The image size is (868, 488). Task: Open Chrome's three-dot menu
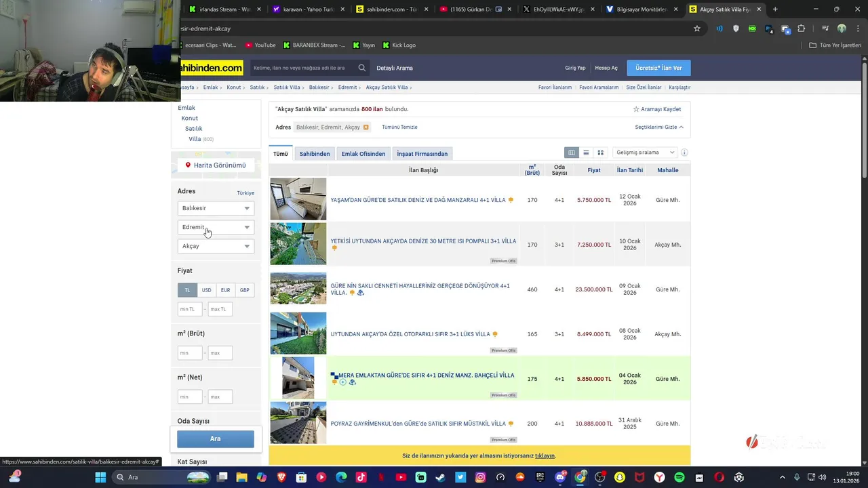point(858,28)
